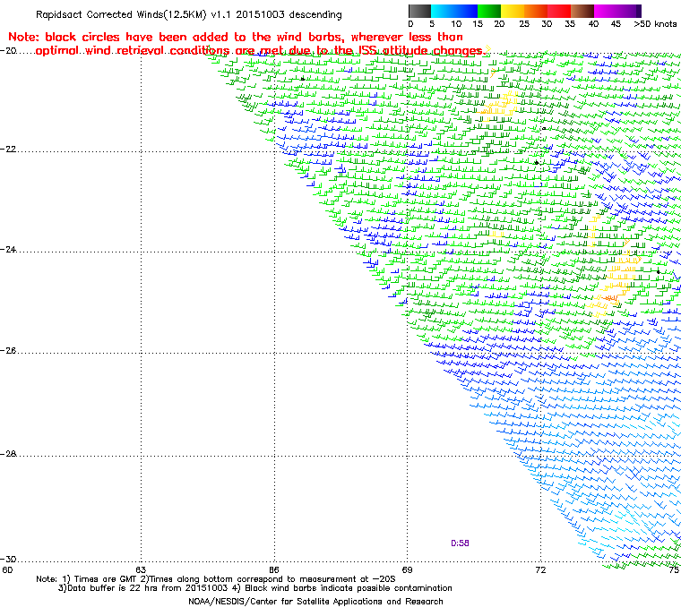Click the longitude label '72'
The height and width of the screenshot is (616, 681).
540,569
